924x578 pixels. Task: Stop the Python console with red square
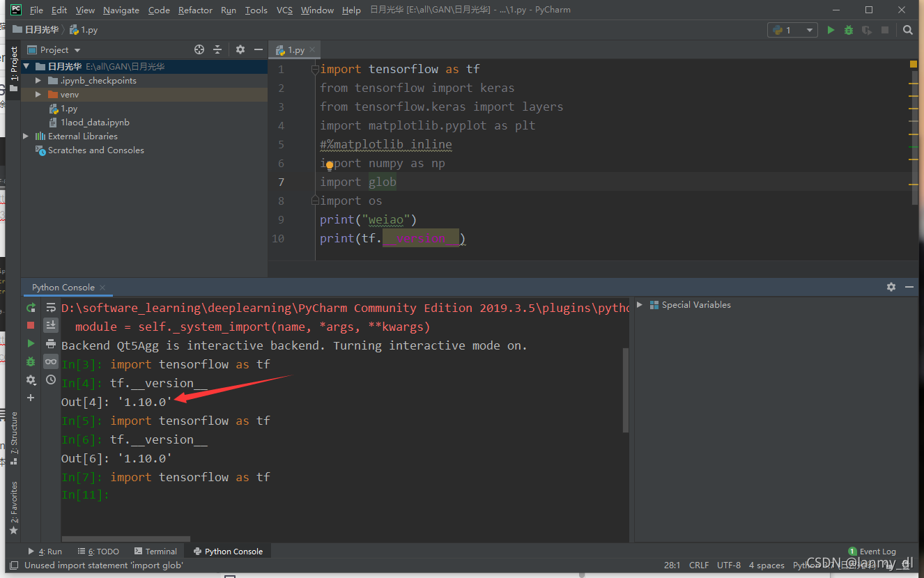coord(31,325)
